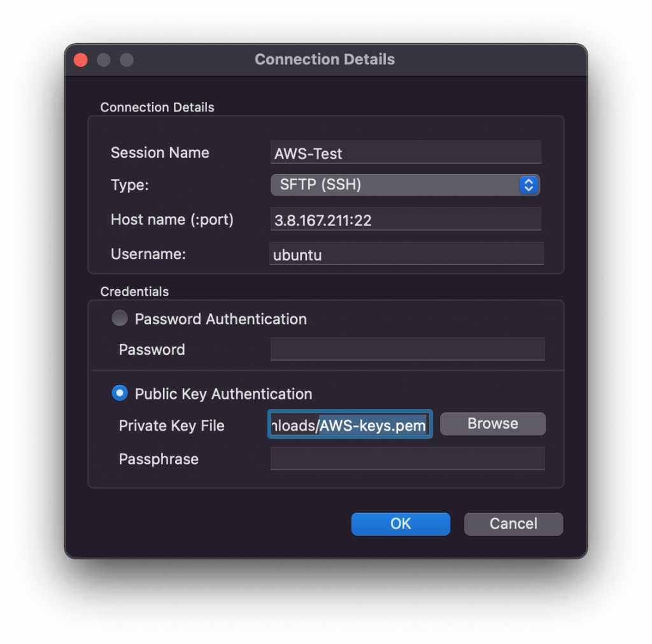This screenshot has width=652, height=644.
Task: Click the gray minimize window button
Action: [x=104, y=60]
